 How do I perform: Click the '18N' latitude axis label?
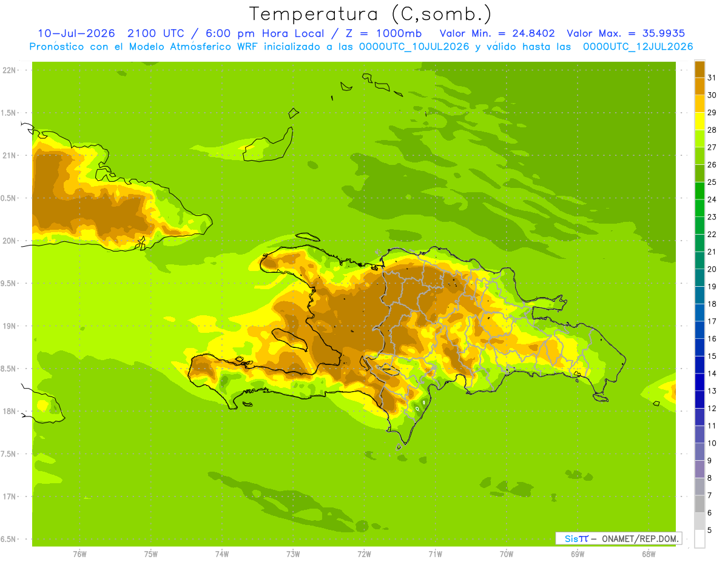(8, 412)
